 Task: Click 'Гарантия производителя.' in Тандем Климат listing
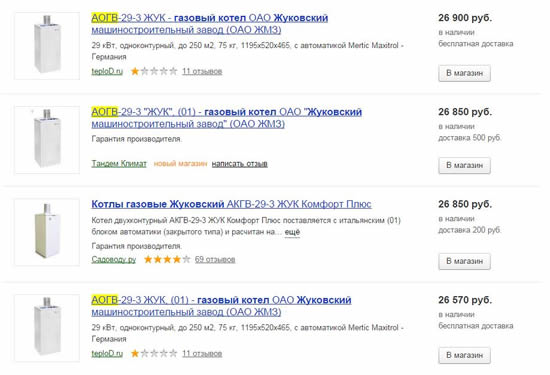coord(137,139)
